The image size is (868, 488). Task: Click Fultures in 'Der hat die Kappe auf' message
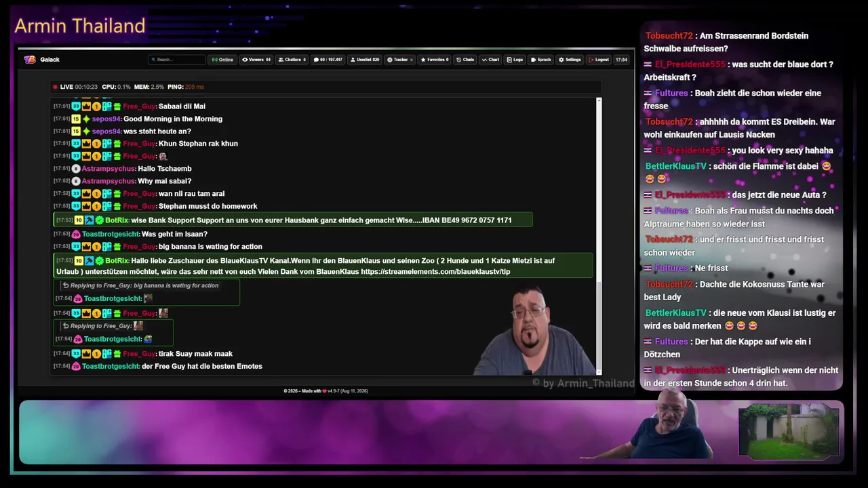(x=671, y=342)
